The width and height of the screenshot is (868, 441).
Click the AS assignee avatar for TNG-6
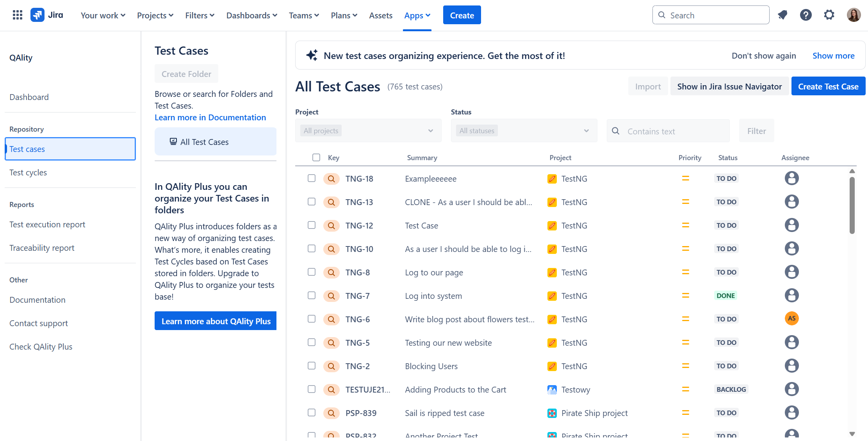792,318
